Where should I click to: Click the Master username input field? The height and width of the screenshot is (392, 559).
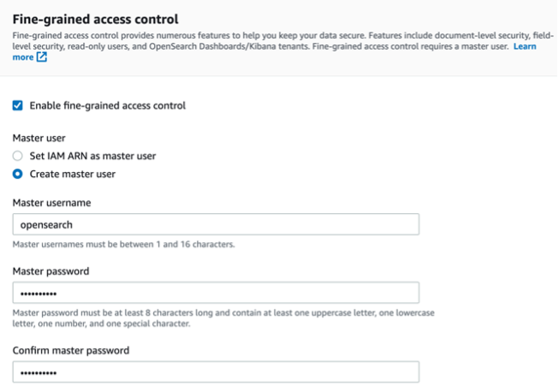[x=216, y=224]
